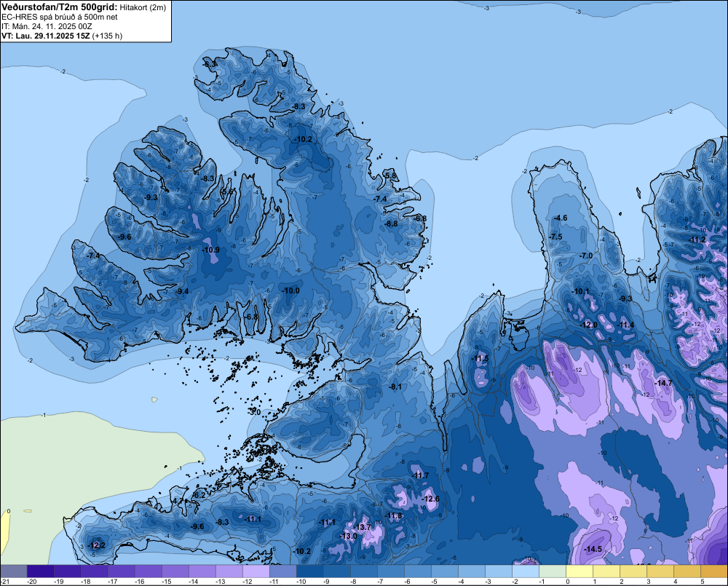
Task: Select the orange legend swatch labeled 5
Action: click(713, 571)
